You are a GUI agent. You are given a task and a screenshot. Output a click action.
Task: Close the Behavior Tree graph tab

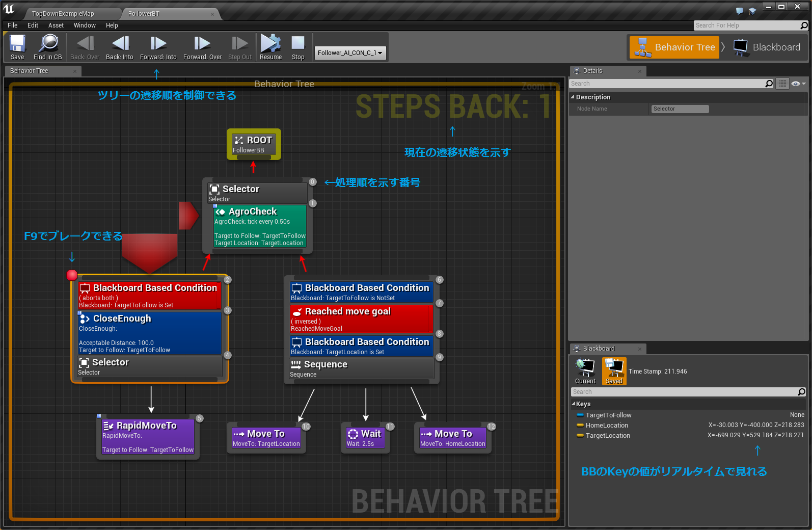pos(75,71)
